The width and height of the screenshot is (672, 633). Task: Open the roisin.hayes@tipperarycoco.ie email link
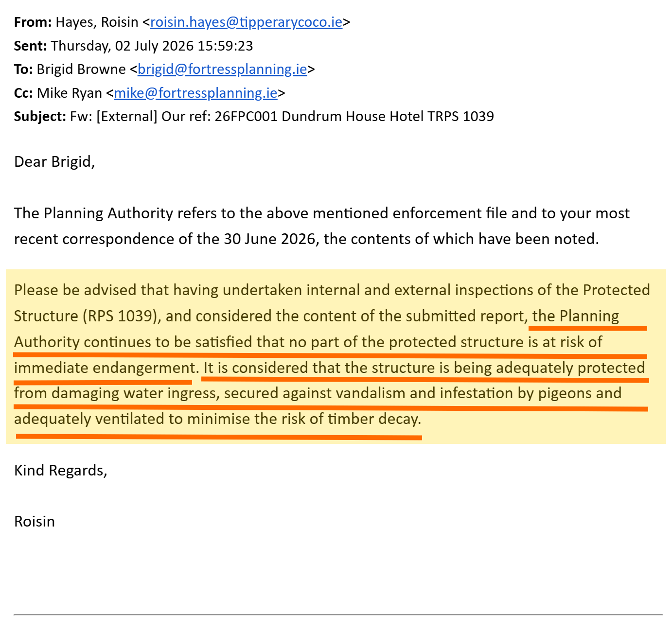click(246, 22)
